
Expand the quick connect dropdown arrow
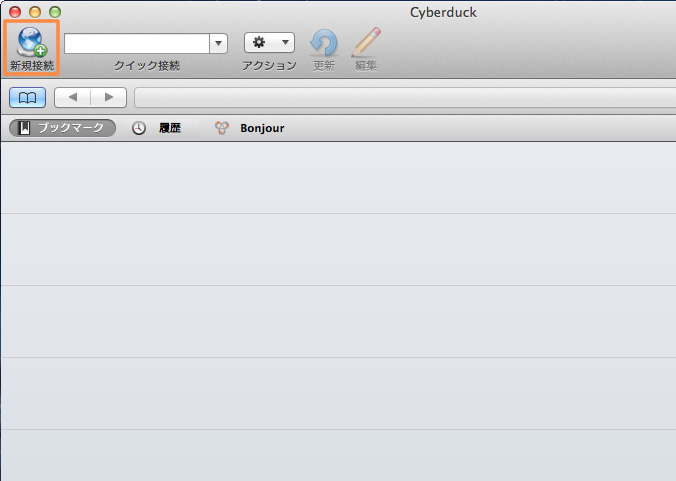pos(219,43)
